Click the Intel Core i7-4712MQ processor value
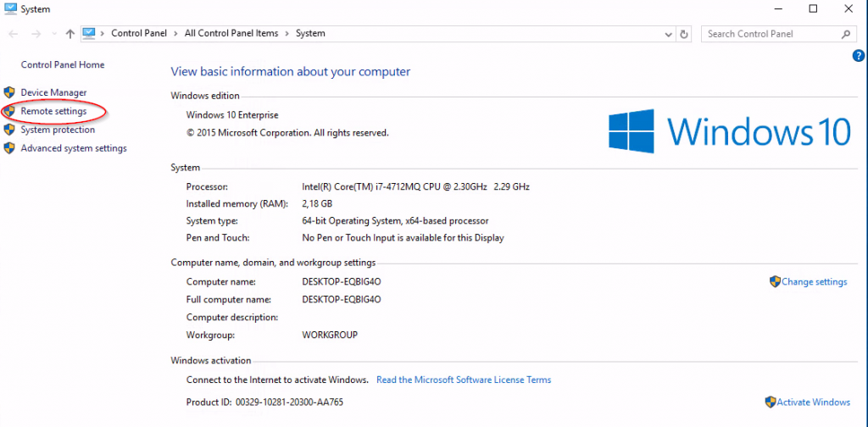The height and width of the screenshot is (427, 868). (415, 187)
